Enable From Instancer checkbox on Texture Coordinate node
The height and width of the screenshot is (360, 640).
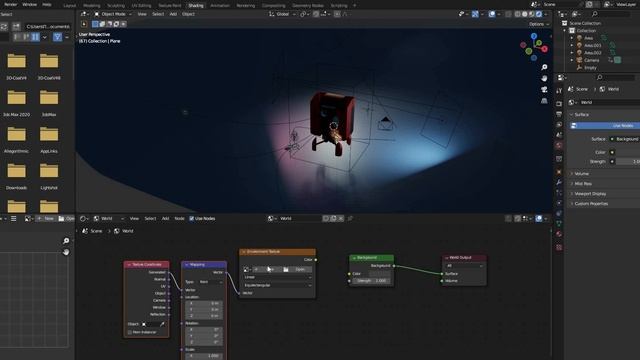pyautogui.click(x=130, y=332)
